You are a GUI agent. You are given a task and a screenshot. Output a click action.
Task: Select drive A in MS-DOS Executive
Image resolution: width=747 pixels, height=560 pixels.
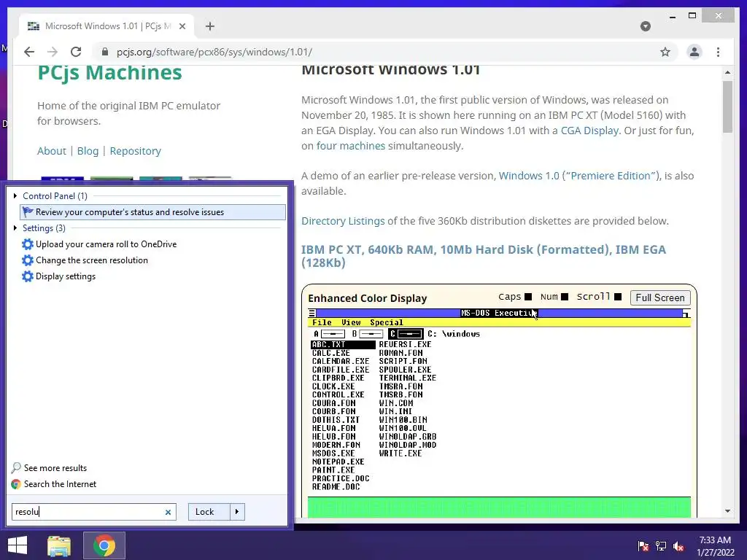(x=329, y=334)
